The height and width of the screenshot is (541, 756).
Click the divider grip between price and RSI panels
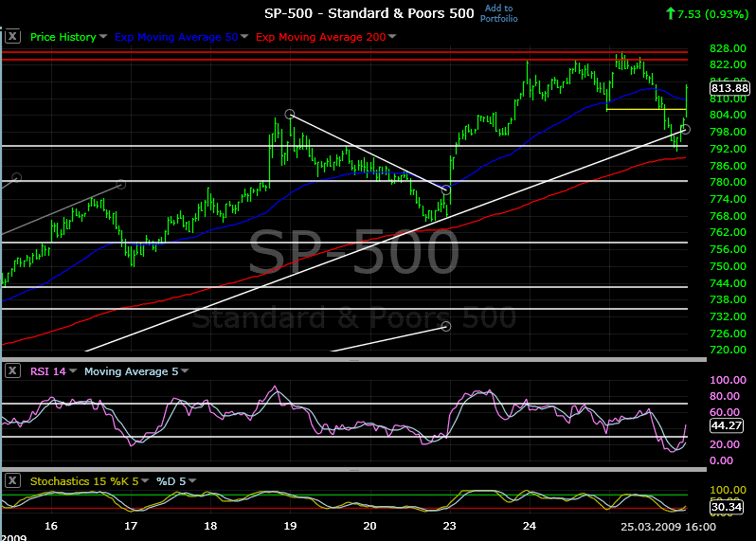click(354, 360)
